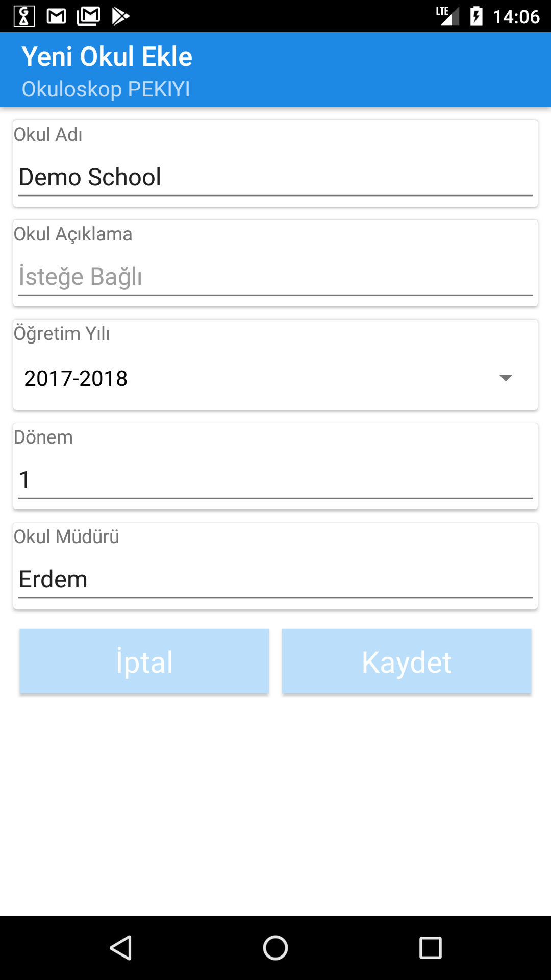Tap the stacked double-mail notification icon
Viewport: 551px width, 980px height.
88,16
